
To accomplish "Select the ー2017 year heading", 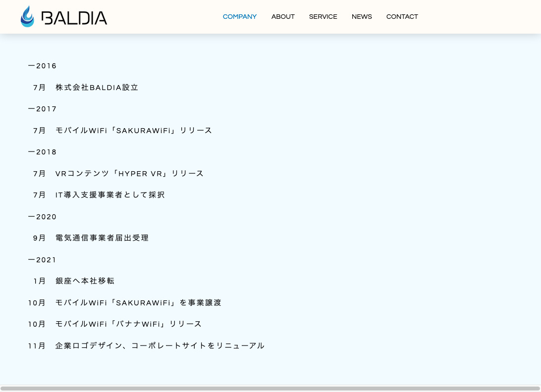I will (x=42, y=109).
